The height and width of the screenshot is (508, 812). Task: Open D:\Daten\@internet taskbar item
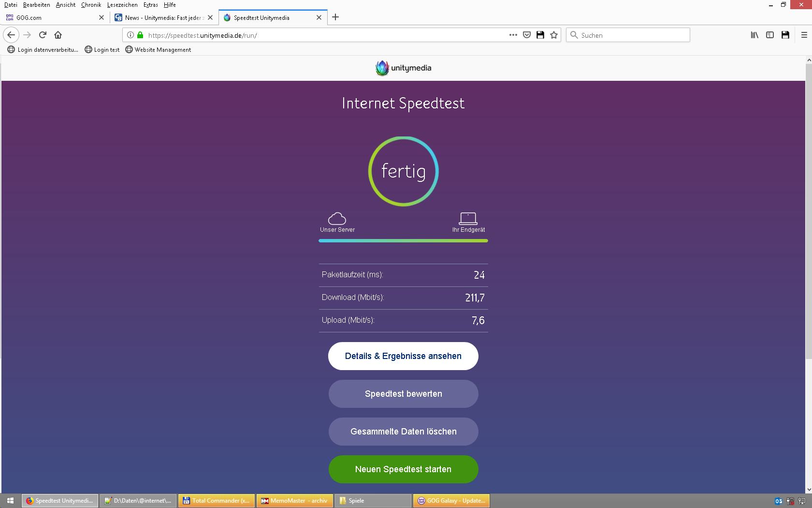tap(138, 501)
